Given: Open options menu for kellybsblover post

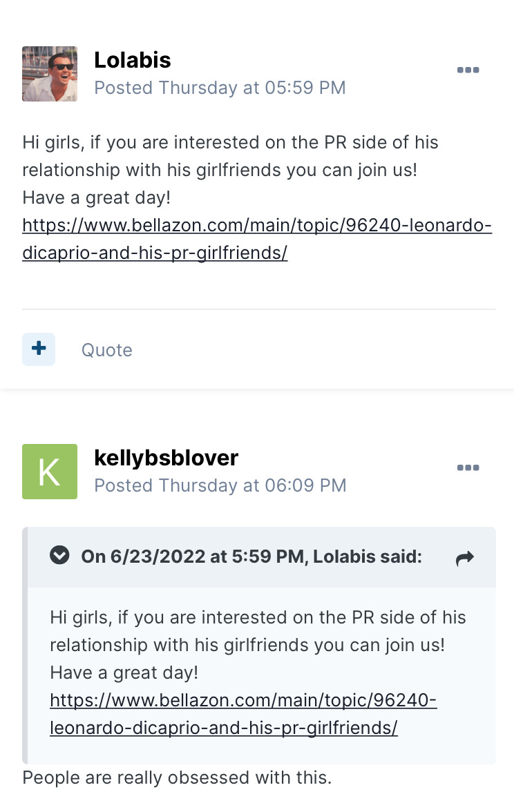Looking at the screenshot, I should click(468, 468).
